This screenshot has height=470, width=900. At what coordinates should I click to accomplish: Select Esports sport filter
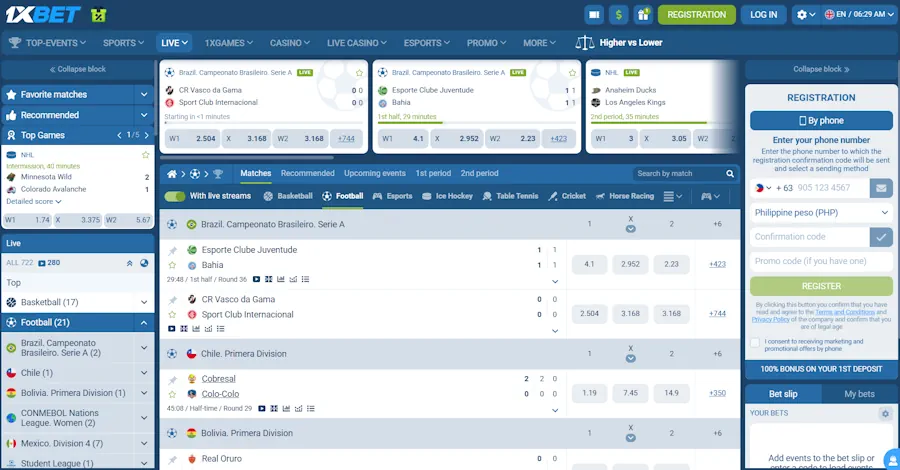tap(393, 196)
